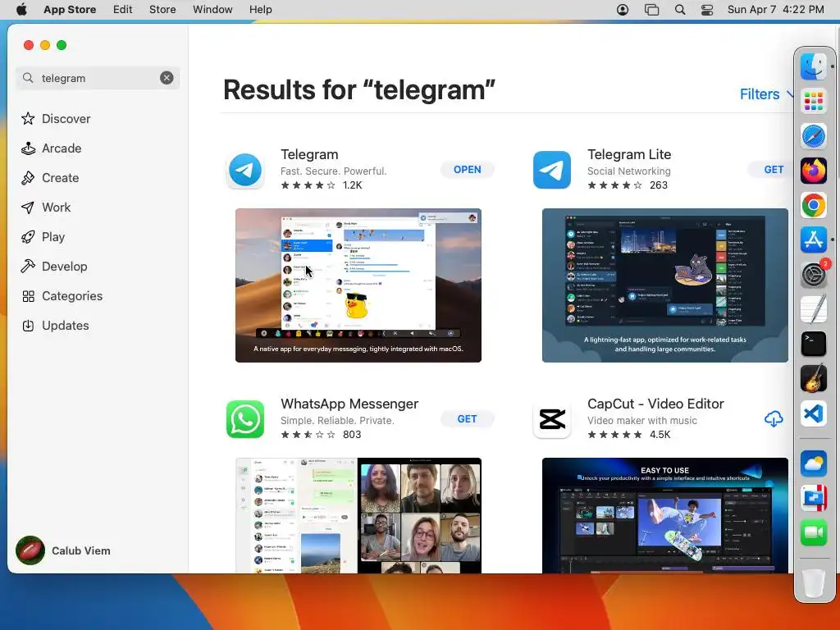Click the CapCut app icon
Viewport: 840px width, 630px height.
[552, 419]
